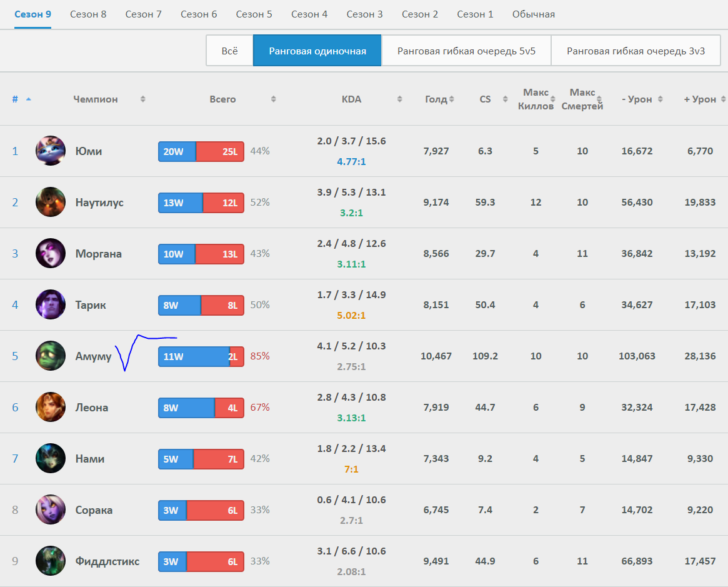Open champion name Фиддлстикс
The image size is (728, 587).
click(x=107, y=561)
